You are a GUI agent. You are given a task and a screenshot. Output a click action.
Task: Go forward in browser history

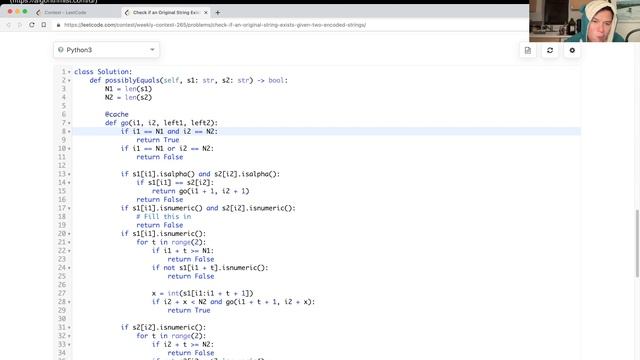[20, 25]
